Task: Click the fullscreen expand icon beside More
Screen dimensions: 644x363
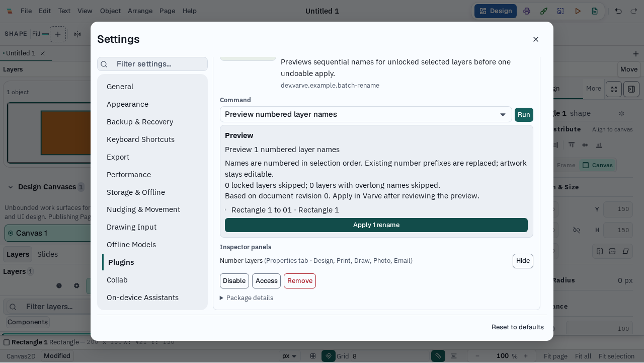Action: [x=614, y=89]
